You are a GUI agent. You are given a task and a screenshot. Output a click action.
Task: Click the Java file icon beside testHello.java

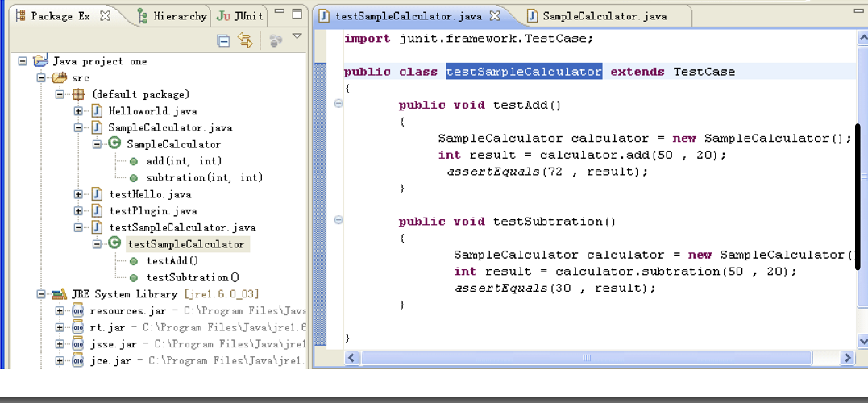(x=97, y=194)
